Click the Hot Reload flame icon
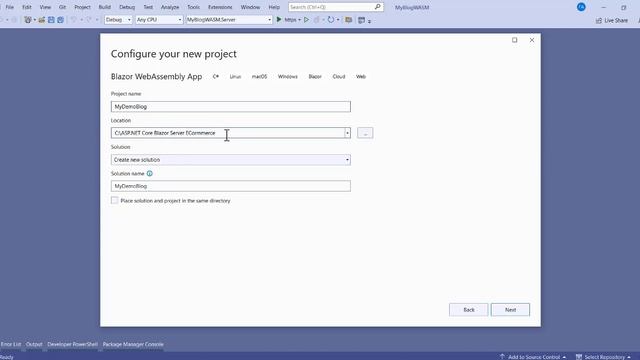The image size is (640, 360). tap(316, 20)
